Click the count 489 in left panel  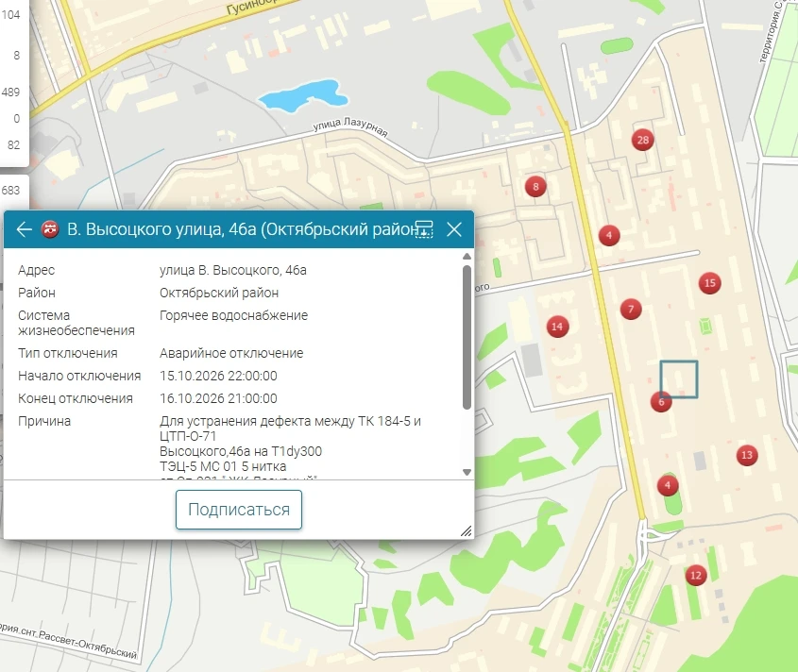(x=10, y=92)
